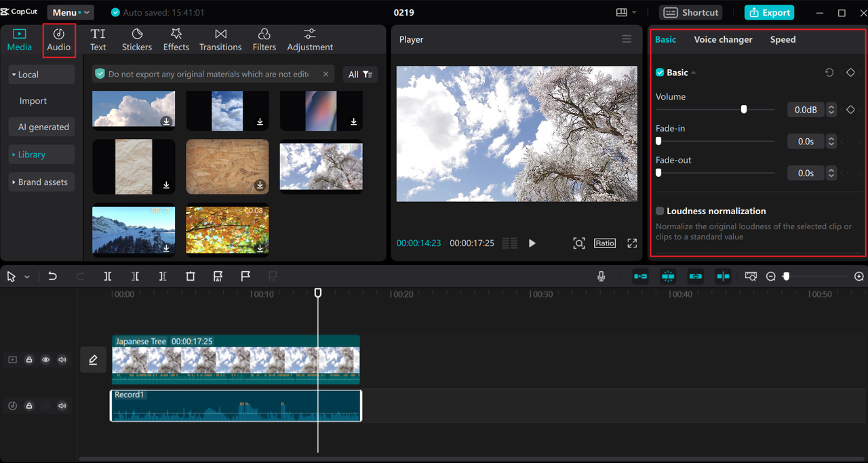Screen dimensions: 868x463
Task: Click the Fade-out 0.0s field
Action: (806, 173)
